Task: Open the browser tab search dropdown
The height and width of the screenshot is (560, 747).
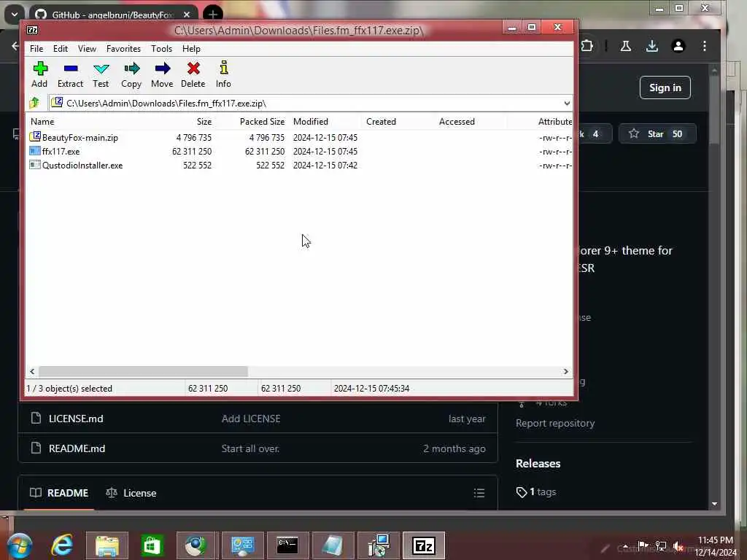Action: click(x=15, y=15)
